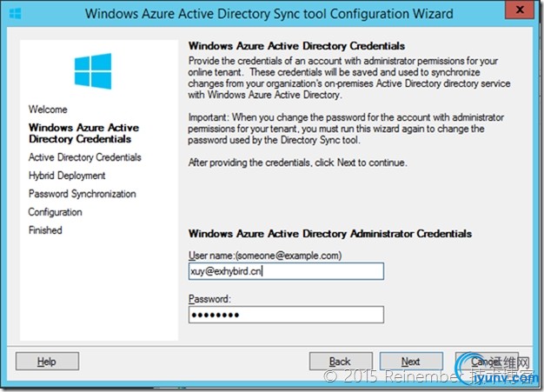544x392 pixels.
Task: Select the Finished step in sidebar
Action: coord(45,230)
